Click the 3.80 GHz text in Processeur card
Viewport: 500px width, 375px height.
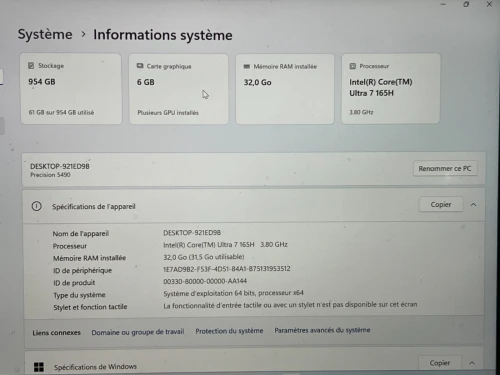(361, 112)
